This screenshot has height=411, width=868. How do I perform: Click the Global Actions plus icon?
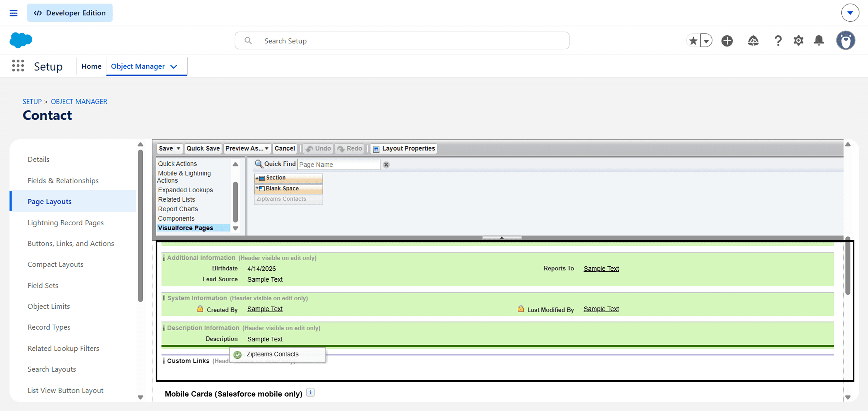coord(727,41)
